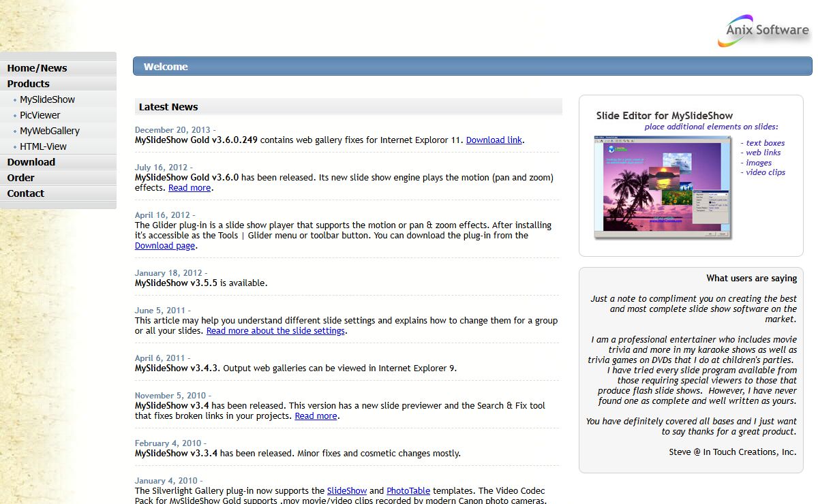This screenshot has width=818, height=504.
Task: Open the SlideShow template link
Action: click(x=347, y=490)
